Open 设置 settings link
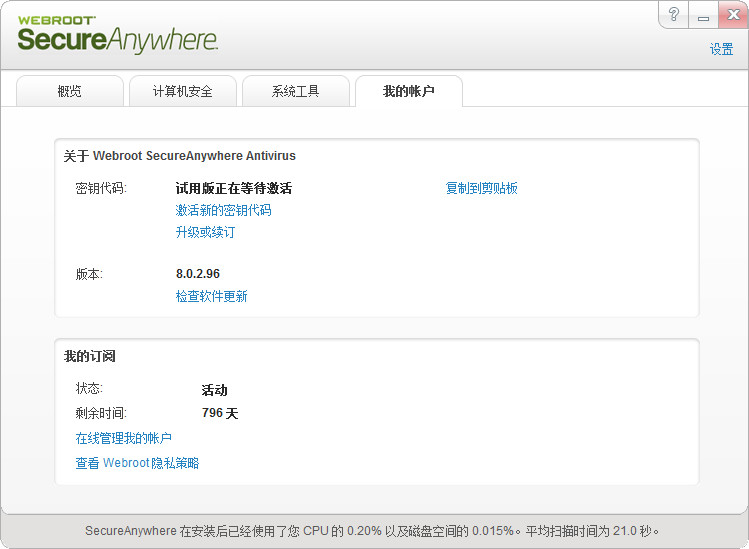The height and width of the screenshot is (549, 749). point(721,49)
